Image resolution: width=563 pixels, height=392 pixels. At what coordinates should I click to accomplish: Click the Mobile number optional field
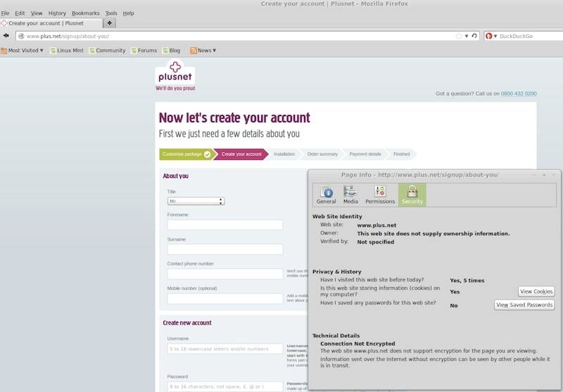(225, 298)
